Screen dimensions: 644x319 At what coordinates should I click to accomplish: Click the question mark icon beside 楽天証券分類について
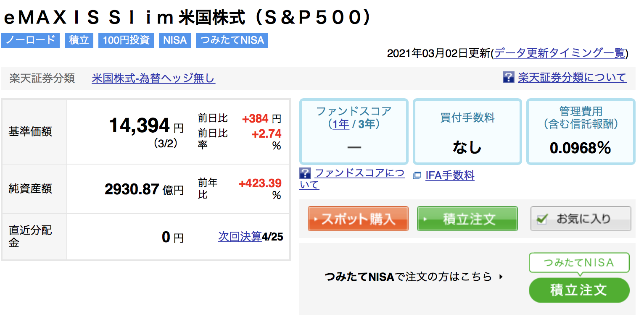[x=509, y=78]
